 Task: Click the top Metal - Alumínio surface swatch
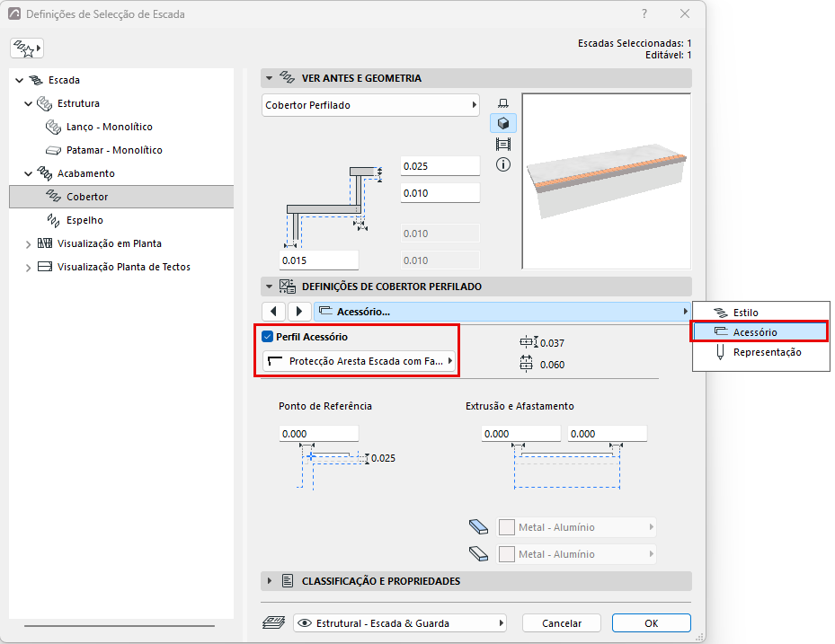pos(506,527)
